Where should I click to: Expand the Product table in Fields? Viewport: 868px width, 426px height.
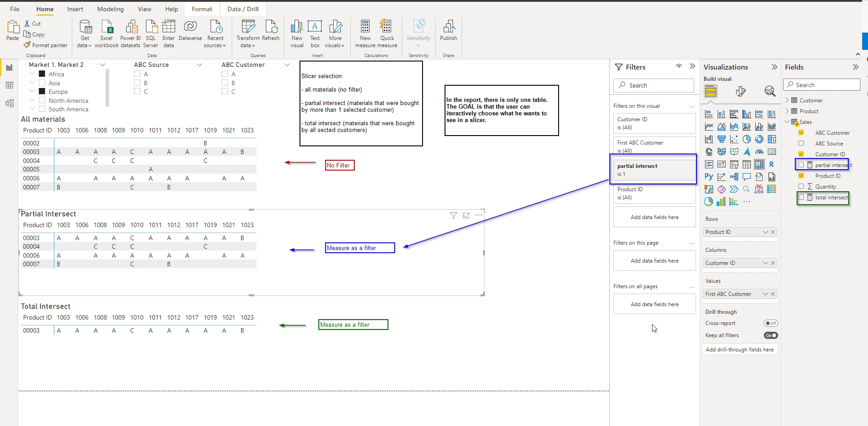tap(787, 111)
